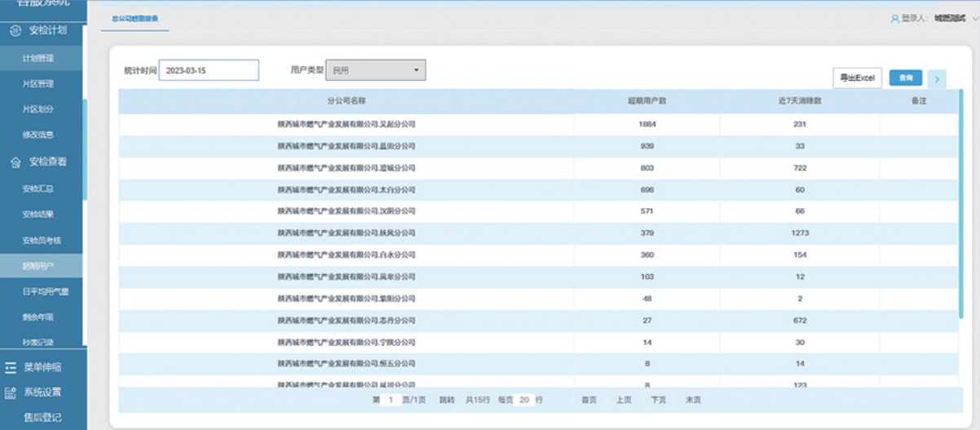Open 片区管理 in the sidebar

pos(38,83)
